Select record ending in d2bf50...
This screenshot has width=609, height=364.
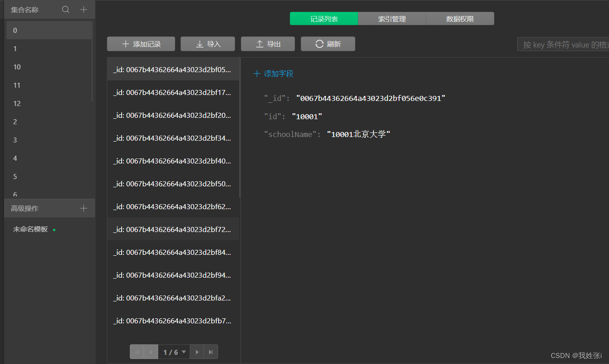(173, 184)
